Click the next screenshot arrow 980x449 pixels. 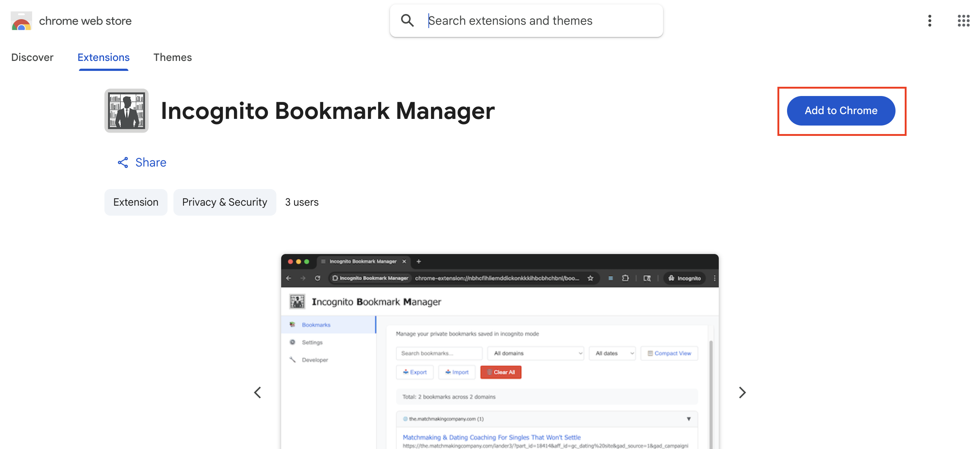[x=742, y=392]
